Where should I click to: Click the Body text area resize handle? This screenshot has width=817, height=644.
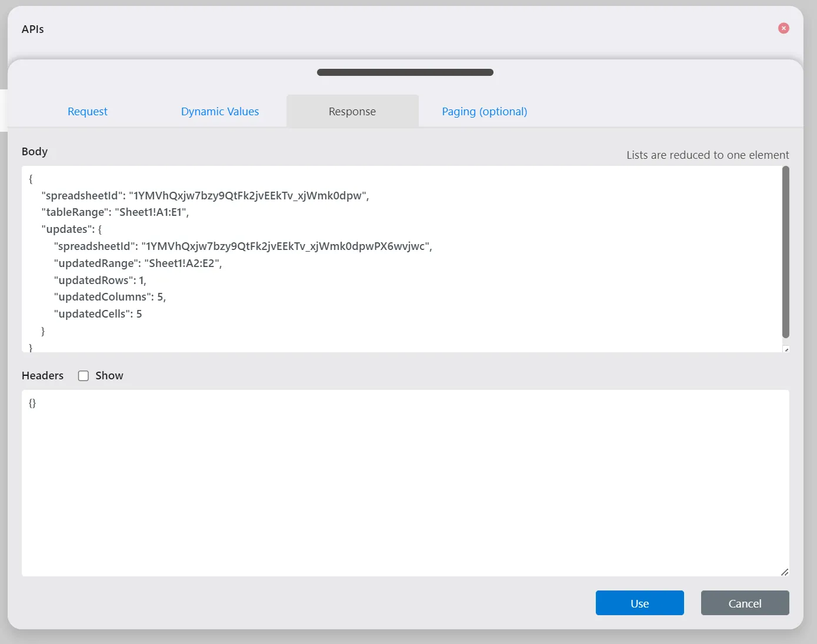(x=786, y=349)
